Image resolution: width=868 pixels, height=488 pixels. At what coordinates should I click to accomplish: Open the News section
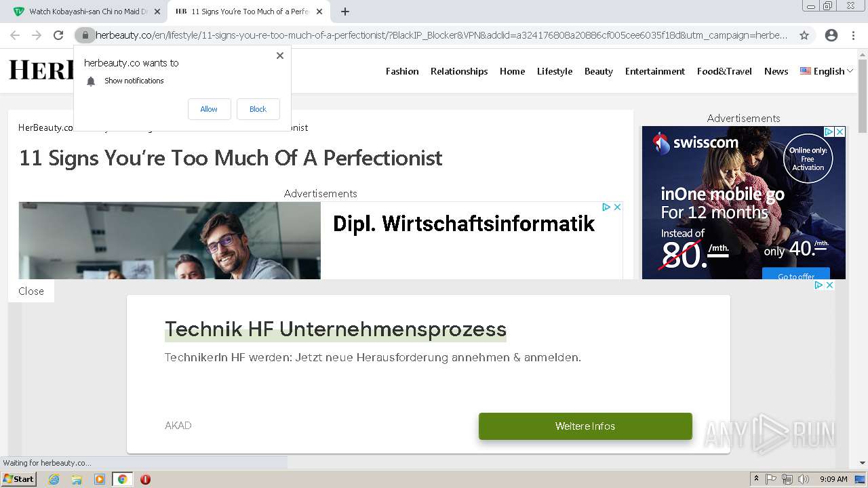776,71
